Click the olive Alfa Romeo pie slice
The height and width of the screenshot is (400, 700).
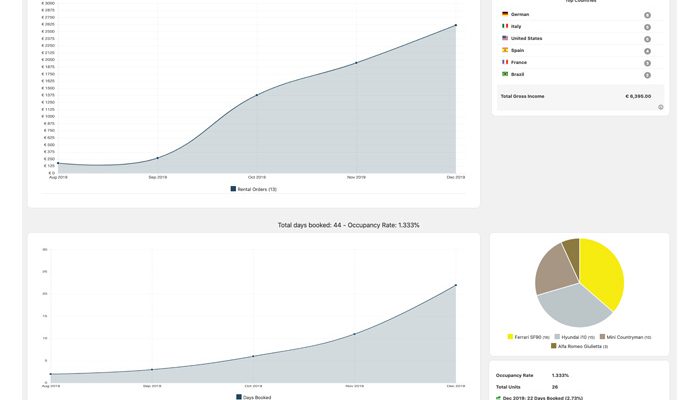(x=572, y=252)
